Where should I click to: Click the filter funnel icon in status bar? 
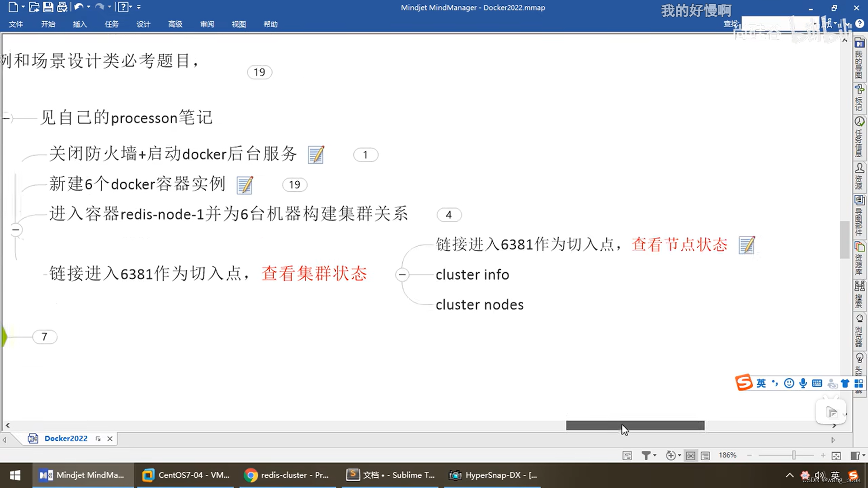[646, 455]
